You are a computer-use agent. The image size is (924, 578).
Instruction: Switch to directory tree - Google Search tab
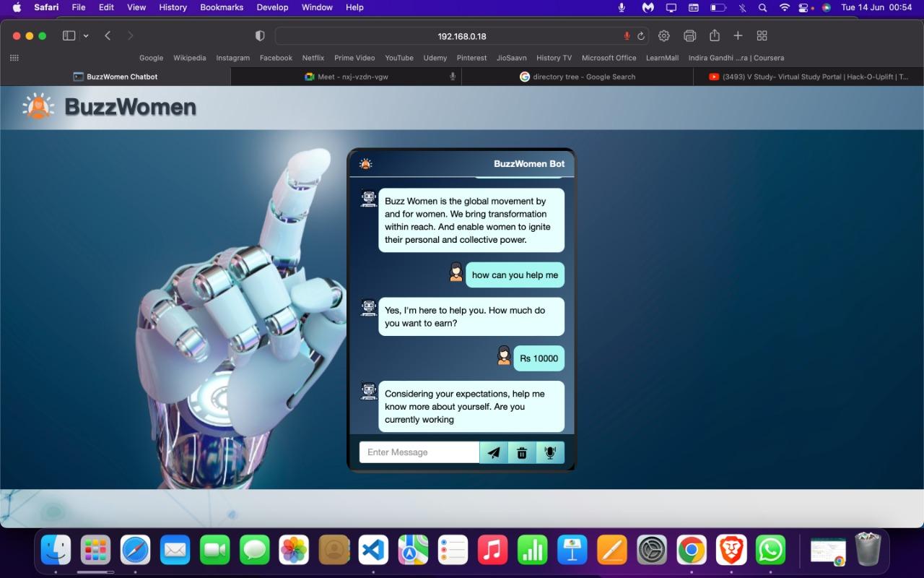(577, 77)
